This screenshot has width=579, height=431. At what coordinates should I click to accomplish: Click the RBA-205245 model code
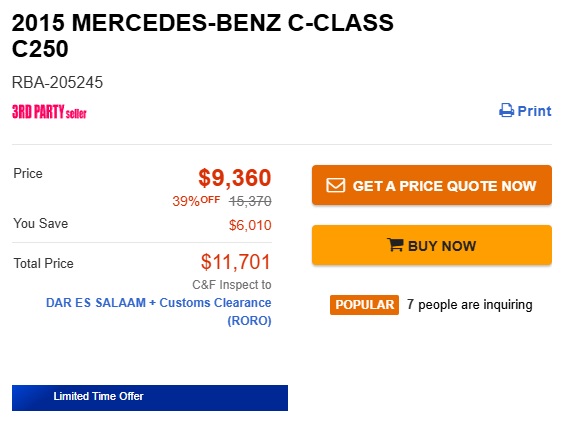[57, 82]
